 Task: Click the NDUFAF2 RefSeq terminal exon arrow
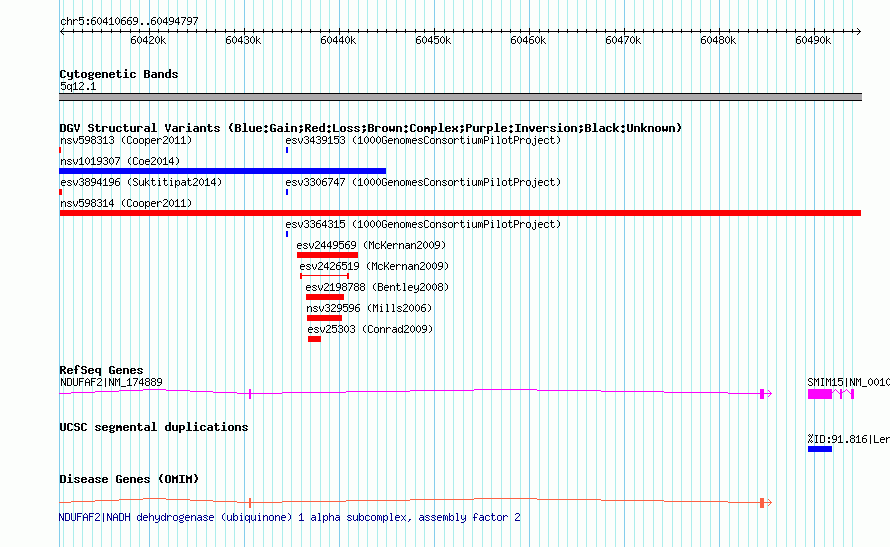coord(766,393)
